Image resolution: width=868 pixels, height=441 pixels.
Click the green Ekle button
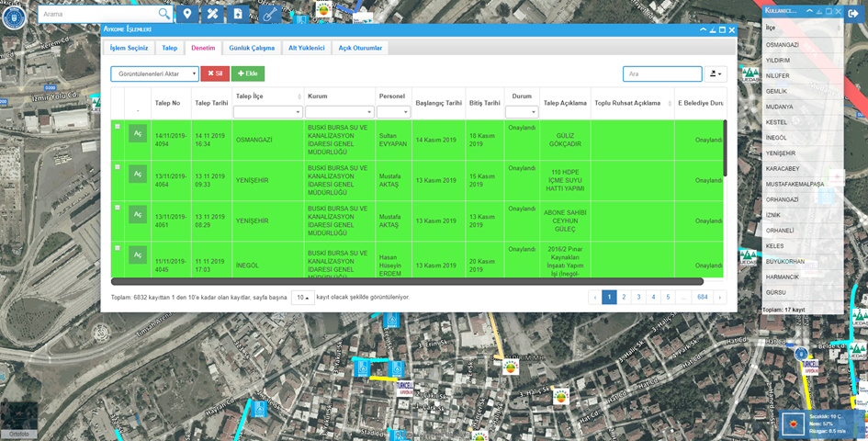coord(248,73)
